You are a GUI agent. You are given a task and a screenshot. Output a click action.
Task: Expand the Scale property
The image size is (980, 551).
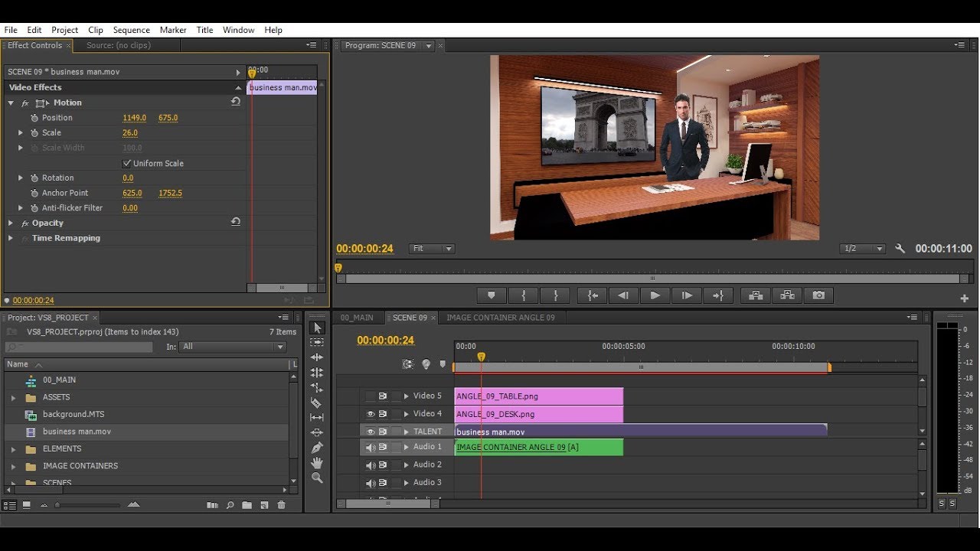21,132
